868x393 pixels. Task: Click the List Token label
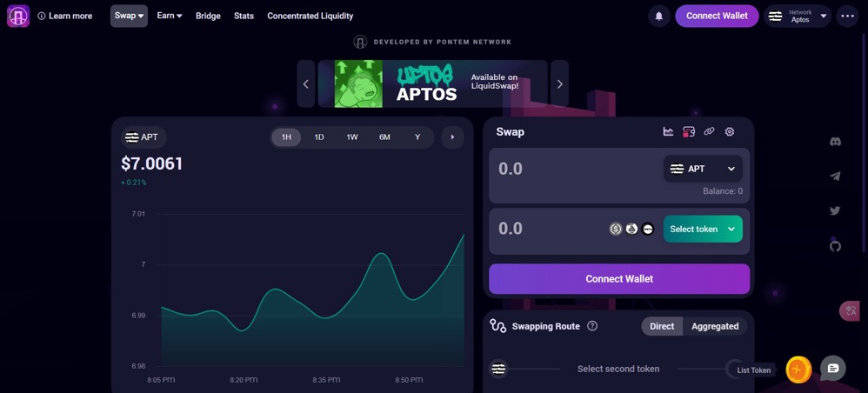coord(753,370)
